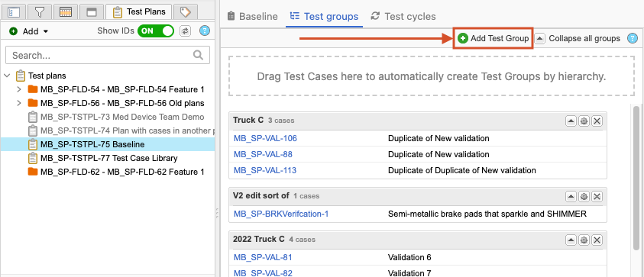Open the MB_SP-VAL-113 link
The height and width of the screenshot is (277, 644).
(265, 170)
